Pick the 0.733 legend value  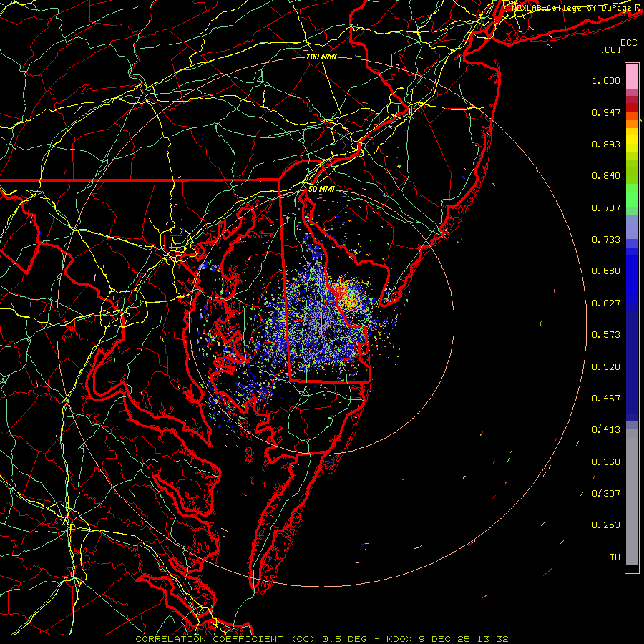pos(606,240)
